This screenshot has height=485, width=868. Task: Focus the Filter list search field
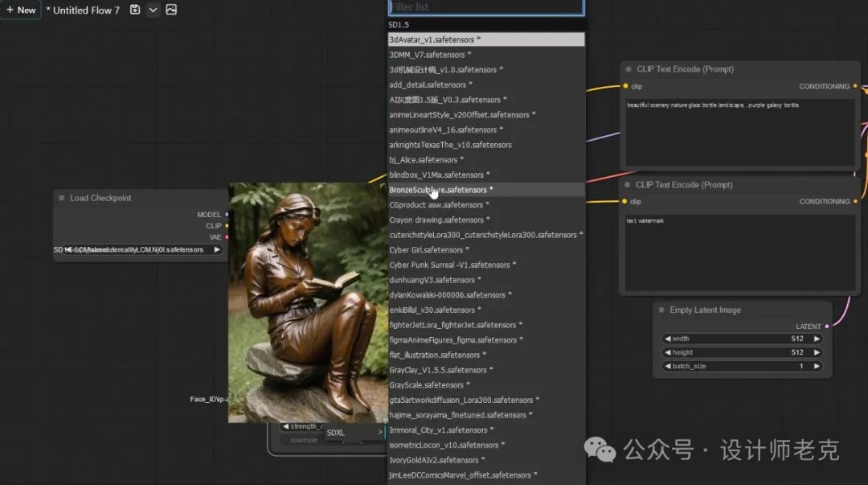pyautogui.click(x=485, y=7)
